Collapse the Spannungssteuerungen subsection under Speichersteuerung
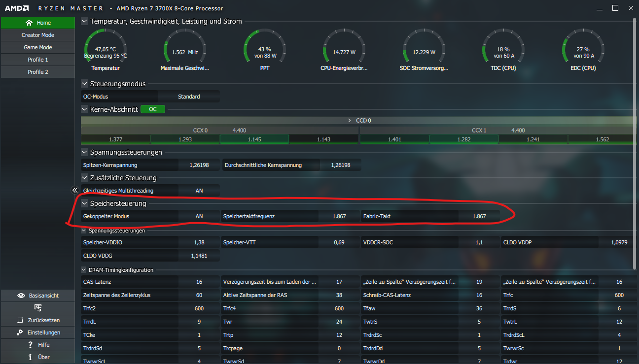The image size is (639, 364). [84, 231]
